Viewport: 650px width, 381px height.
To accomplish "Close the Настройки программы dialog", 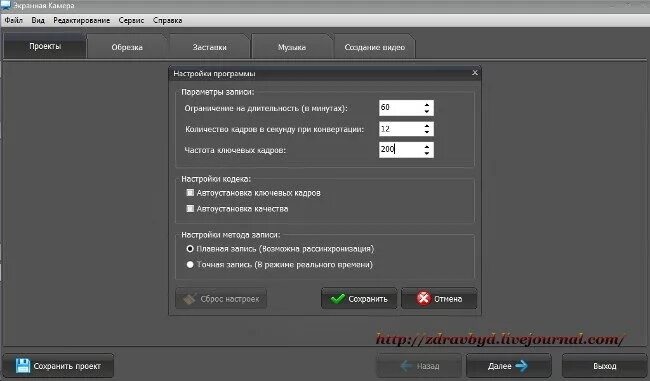I will click(475, 73).
